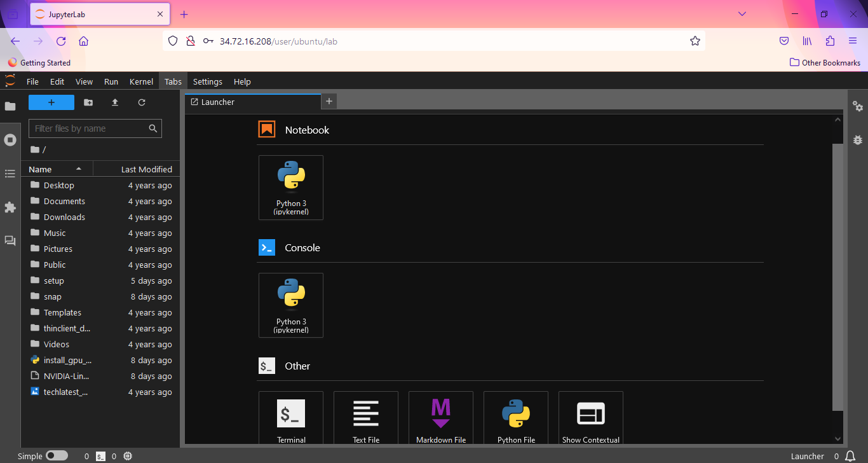The image size is (868, 463).
Task: Click the browser Home icon
Action: pos(83,41)
